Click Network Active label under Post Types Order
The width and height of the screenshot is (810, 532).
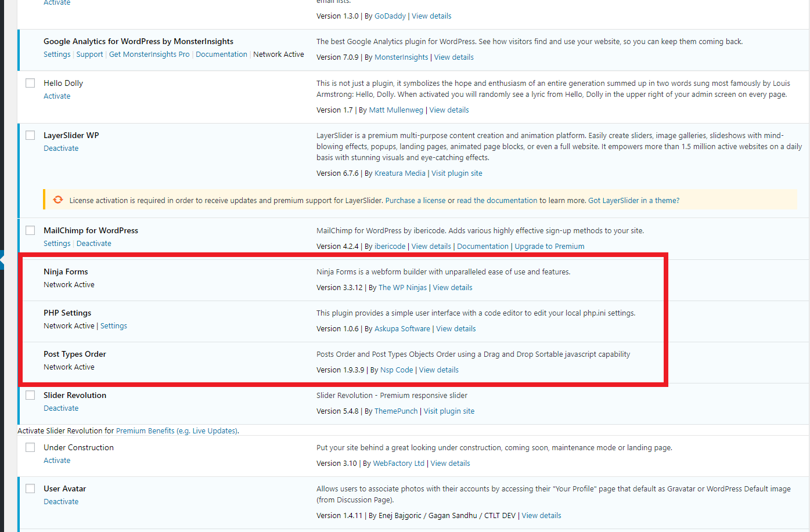click(69, 367)
